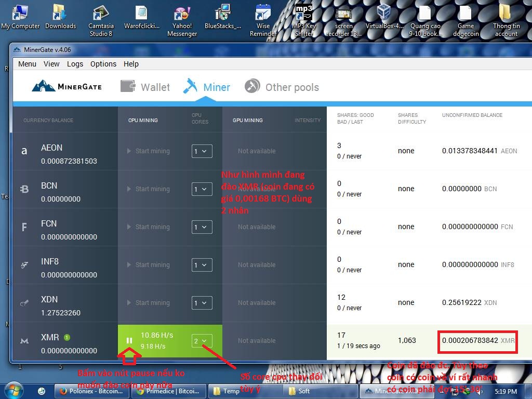532x399 pixels.
Task: Switch to the Miner tab
Action: click(x=207, y=87)
